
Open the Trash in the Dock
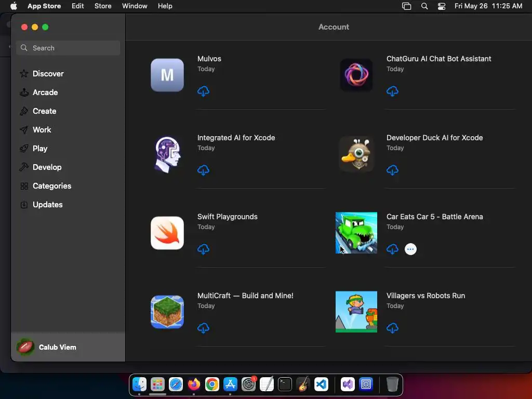pyautogui.click(x=392, y=384)
